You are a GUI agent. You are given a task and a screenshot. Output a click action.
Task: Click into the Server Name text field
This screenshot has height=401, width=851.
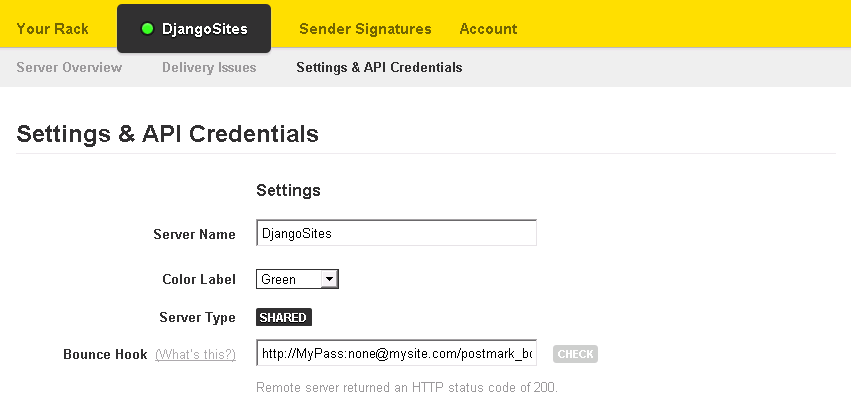pos(396,233)
